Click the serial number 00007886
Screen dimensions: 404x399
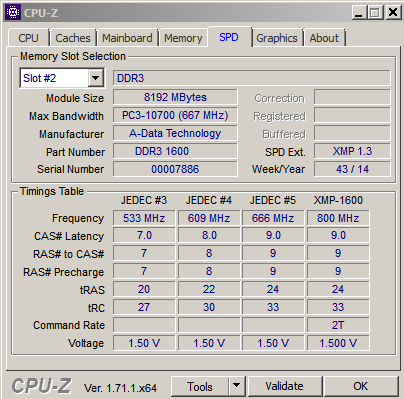point(175,169)
